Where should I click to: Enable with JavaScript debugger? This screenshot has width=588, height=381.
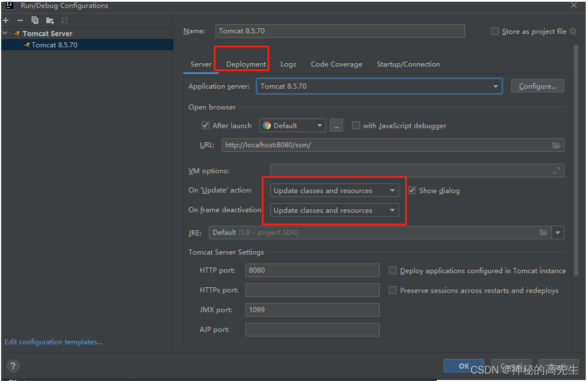click(356, 125)
